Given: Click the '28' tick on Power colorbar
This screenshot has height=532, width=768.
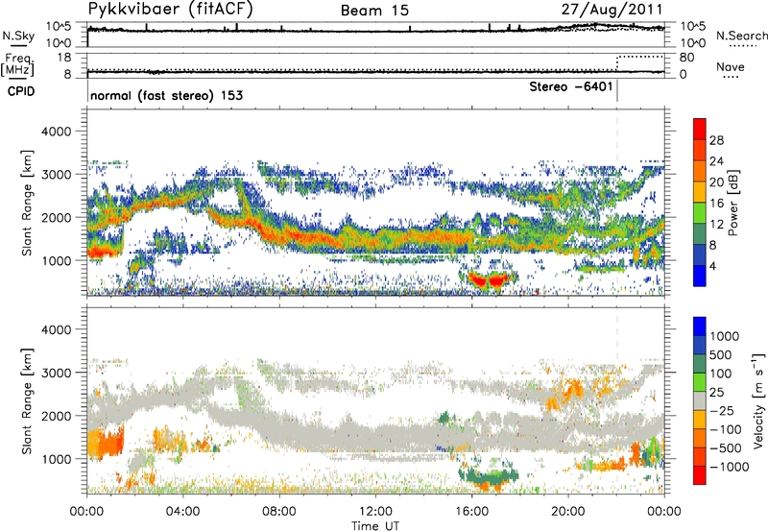Looking at the screenshot, I should (716, 140).
